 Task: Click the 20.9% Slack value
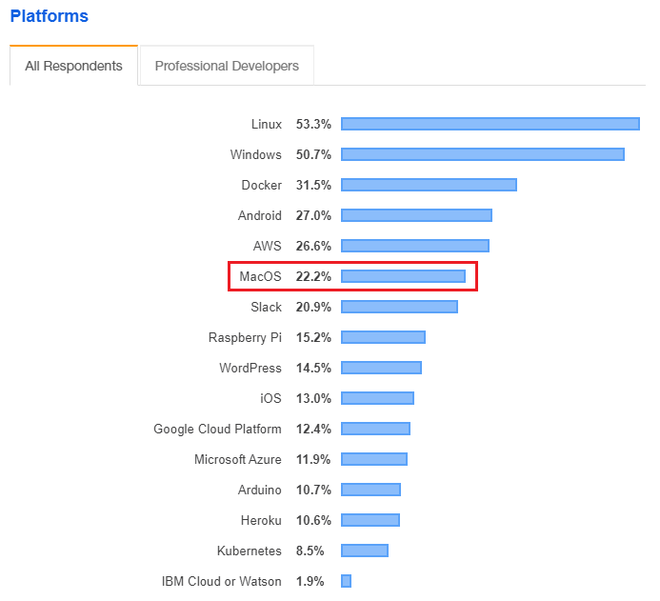314,307
